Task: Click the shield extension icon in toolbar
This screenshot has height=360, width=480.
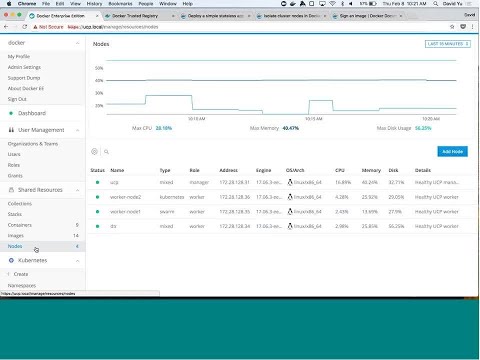Action: pyautogui.click(x=463, y=27)
